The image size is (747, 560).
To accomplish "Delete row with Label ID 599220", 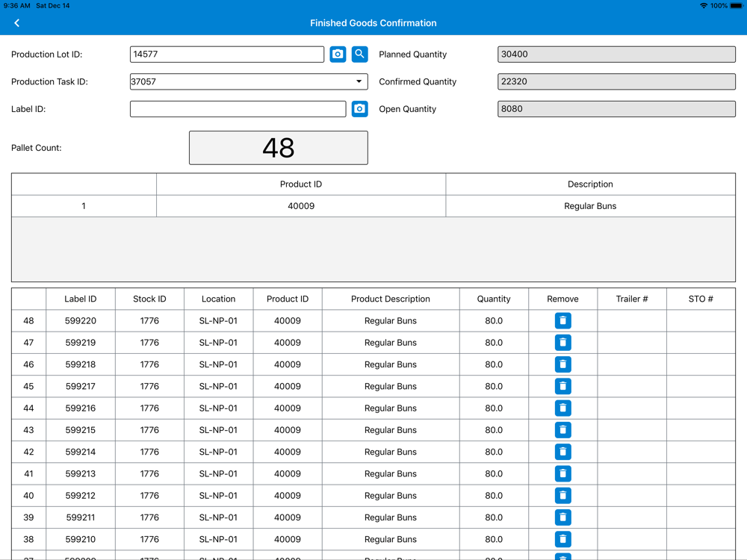I will pyautogui.click(x=562, y=321).
